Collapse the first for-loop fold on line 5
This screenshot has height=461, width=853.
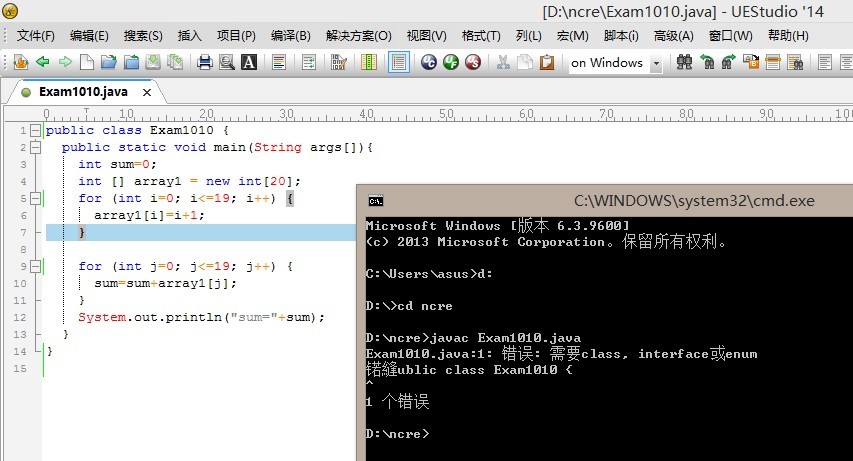[35, 198]
